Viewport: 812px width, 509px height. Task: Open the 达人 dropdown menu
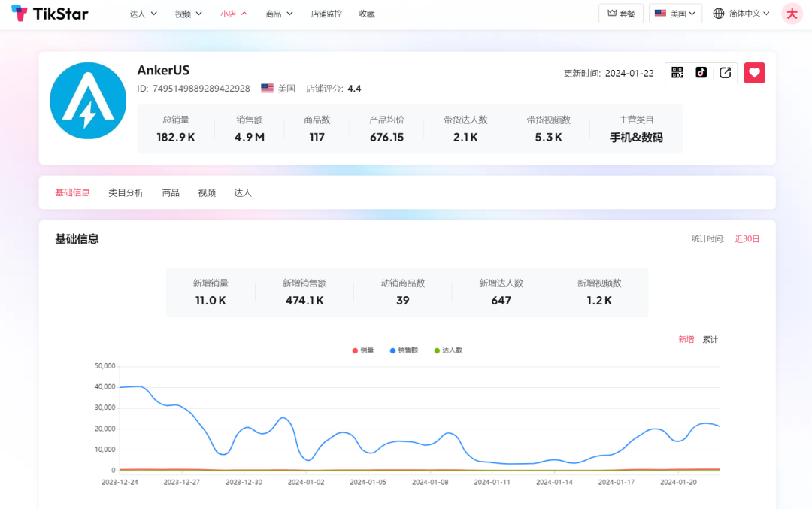(143, 14)
